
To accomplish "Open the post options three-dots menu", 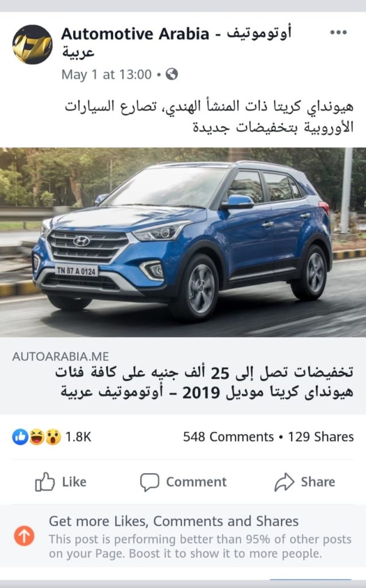I will pos(338,33).
